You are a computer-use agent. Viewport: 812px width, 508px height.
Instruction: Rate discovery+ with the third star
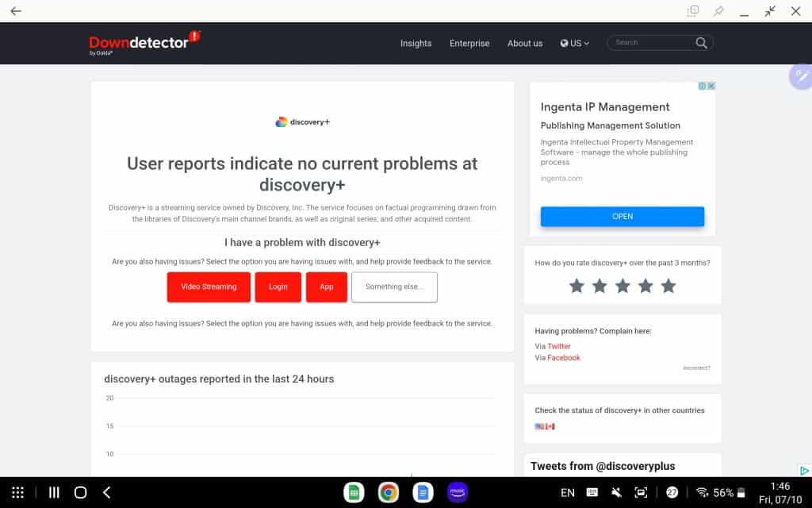point(622,285)
